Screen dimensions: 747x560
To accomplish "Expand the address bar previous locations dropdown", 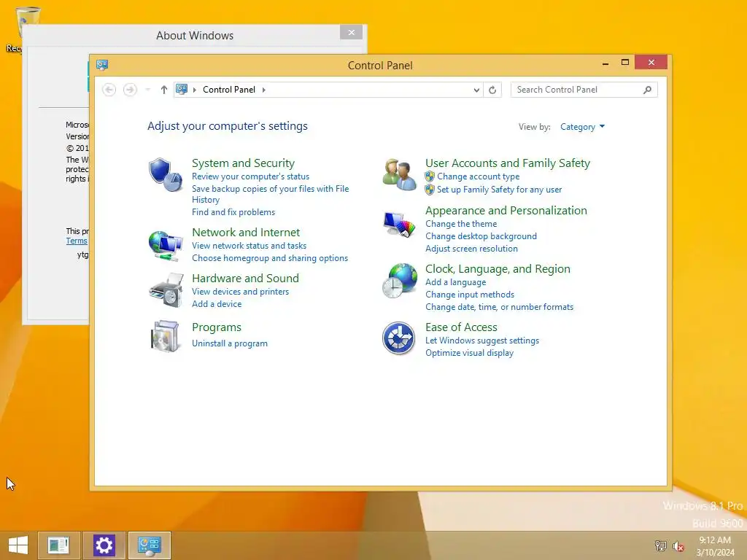I will pos(476,90).
